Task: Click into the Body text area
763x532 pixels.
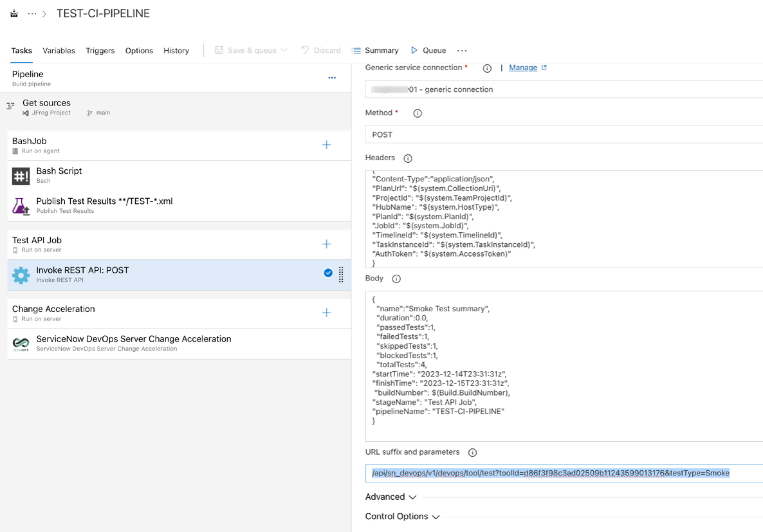Action: click(564, 366)
